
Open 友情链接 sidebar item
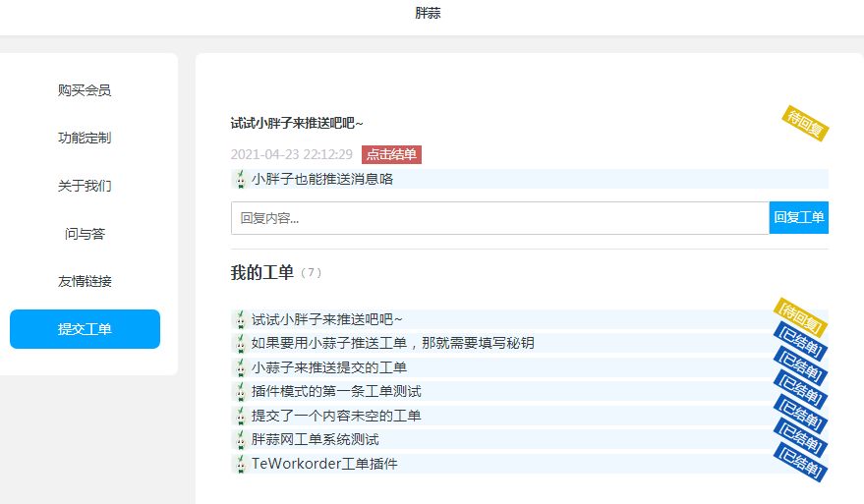tap(85, 281)
